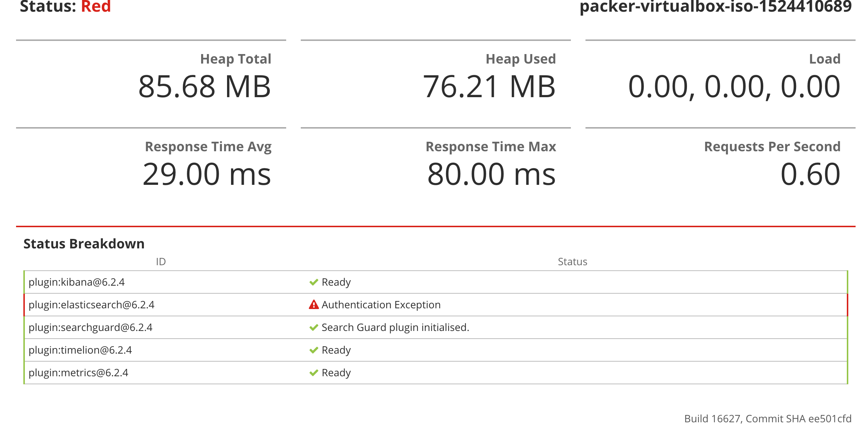
Task: Click the Authentication Exception status text
Action: [381, 305]
